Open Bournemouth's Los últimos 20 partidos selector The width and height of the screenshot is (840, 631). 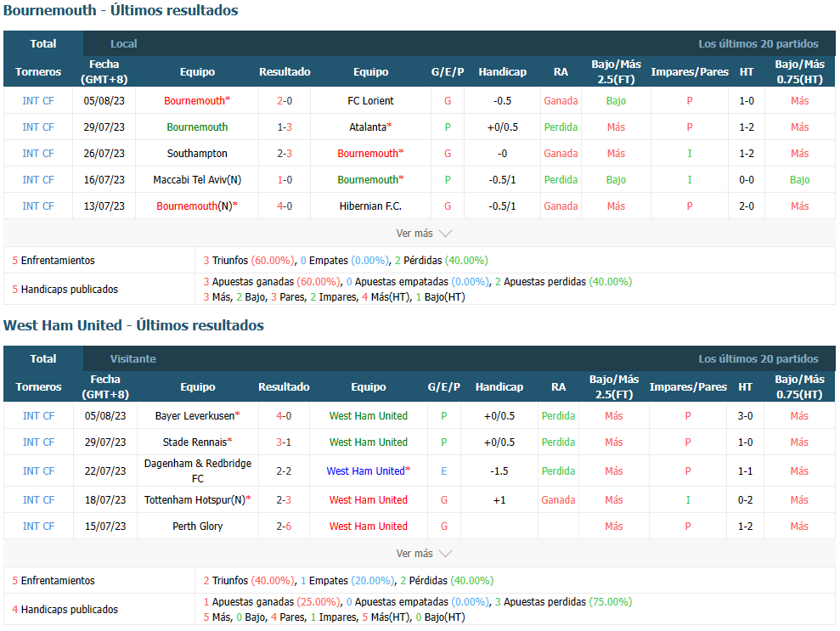click(758, 43)
